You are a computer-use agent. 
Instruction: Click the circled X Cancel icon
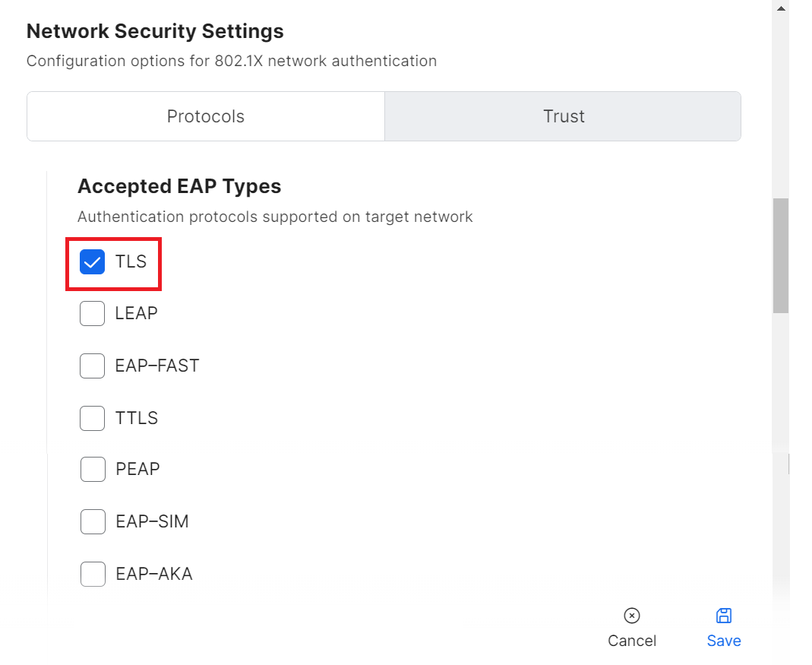point(632,616)
